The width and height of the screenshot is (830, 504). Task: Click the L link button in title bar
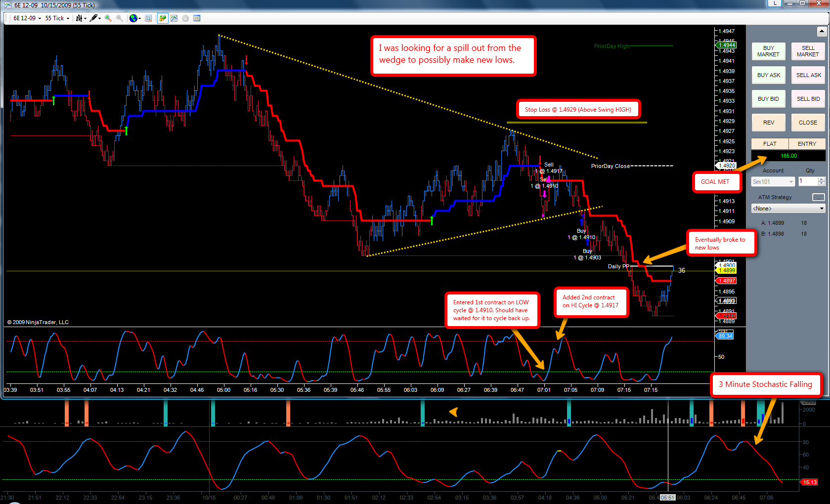click(x=775, y=3)
